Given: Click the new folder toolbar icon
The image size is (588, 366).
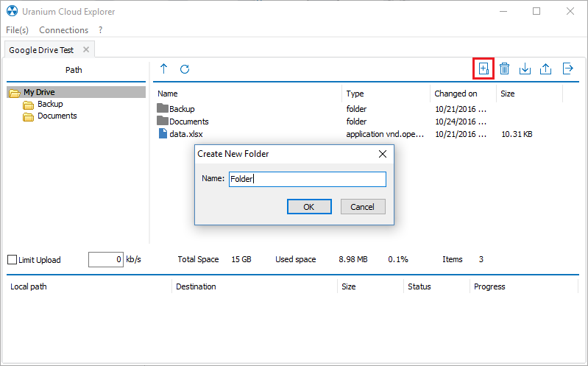Looking at the screenshot, I should pyautogui.click(x=483, y=68).
